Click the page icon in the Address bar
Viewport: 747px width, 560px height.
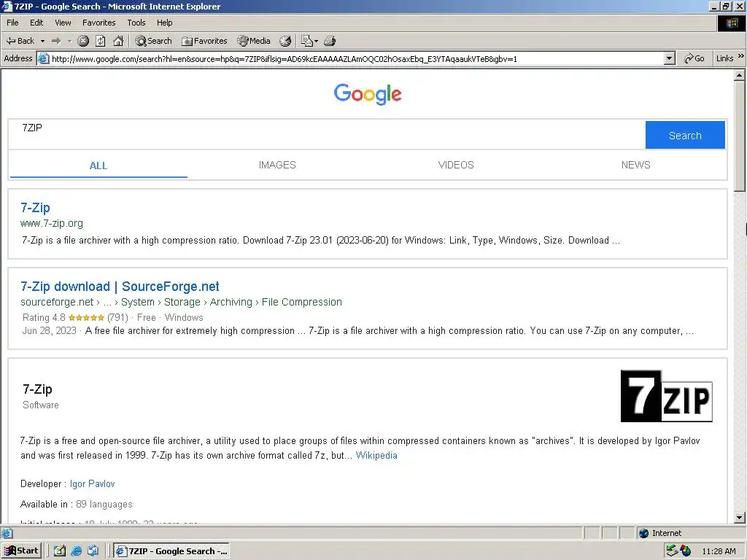43,58
